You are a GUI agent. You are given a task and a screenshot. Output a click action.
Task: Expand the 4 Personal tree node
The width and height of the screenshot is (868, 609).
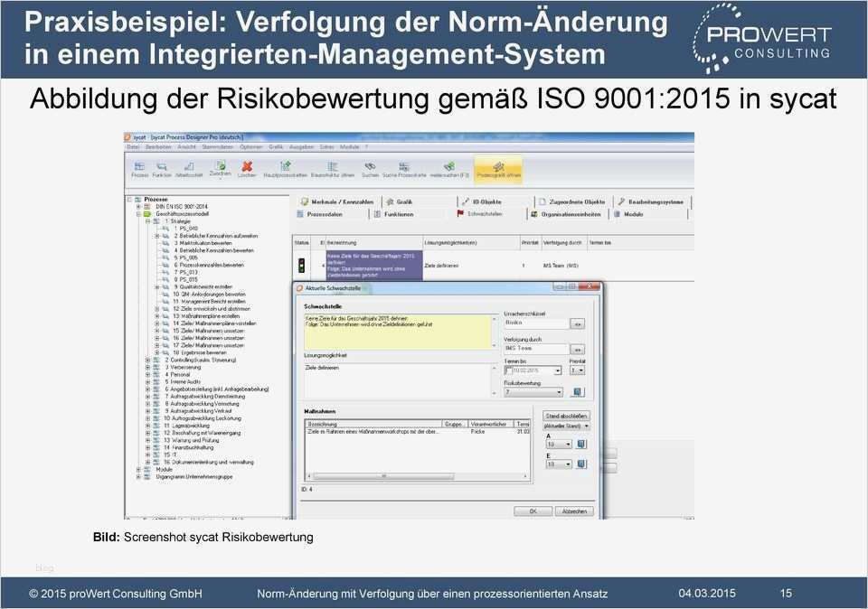pos(147,374)
